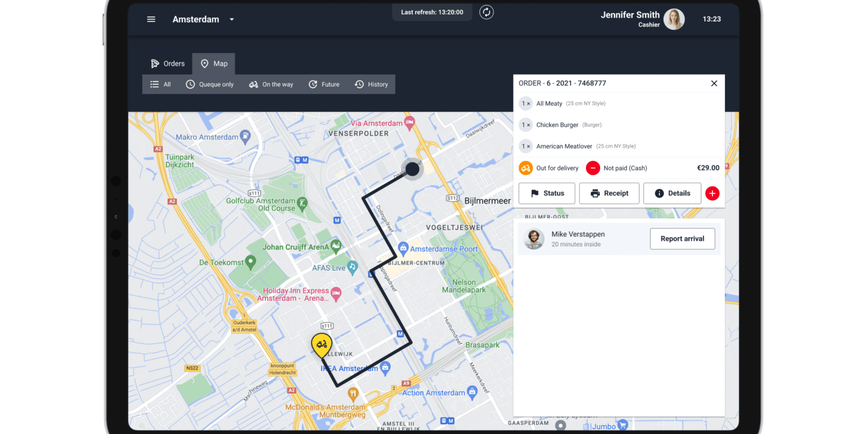
Task: Expand the Amsterdam location dropdown
Action: [x=232, y=20]
